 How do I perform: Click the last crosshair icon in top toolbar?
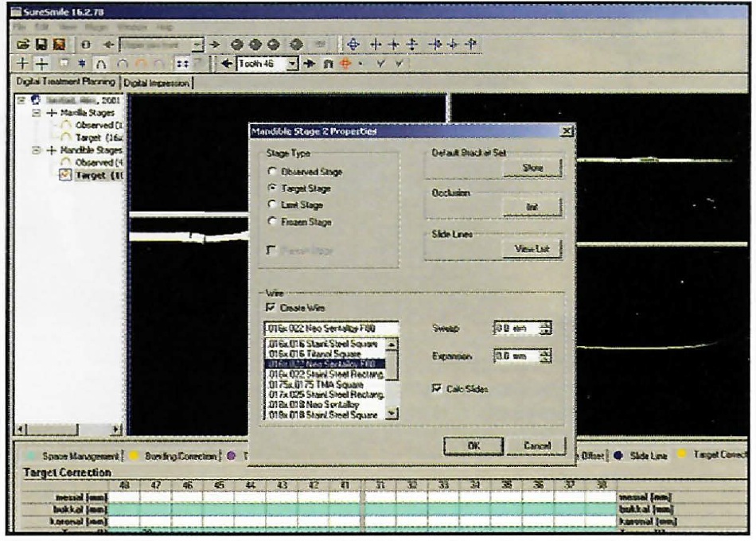tap(472, 45)
